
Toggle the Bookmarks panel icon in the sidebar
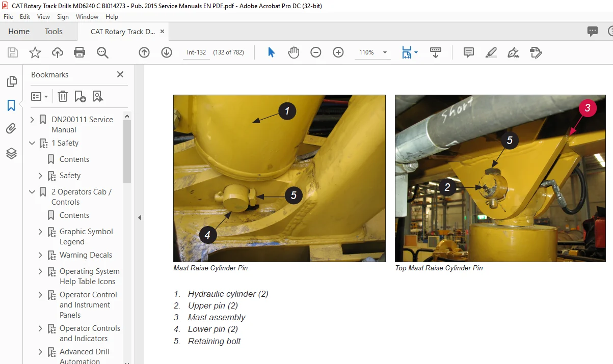point(11,105)
